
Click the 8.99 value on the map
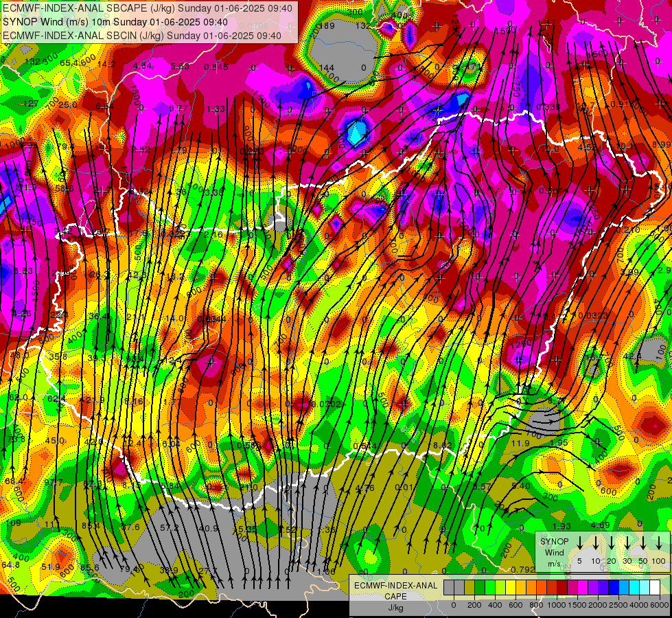click(661, 144)
